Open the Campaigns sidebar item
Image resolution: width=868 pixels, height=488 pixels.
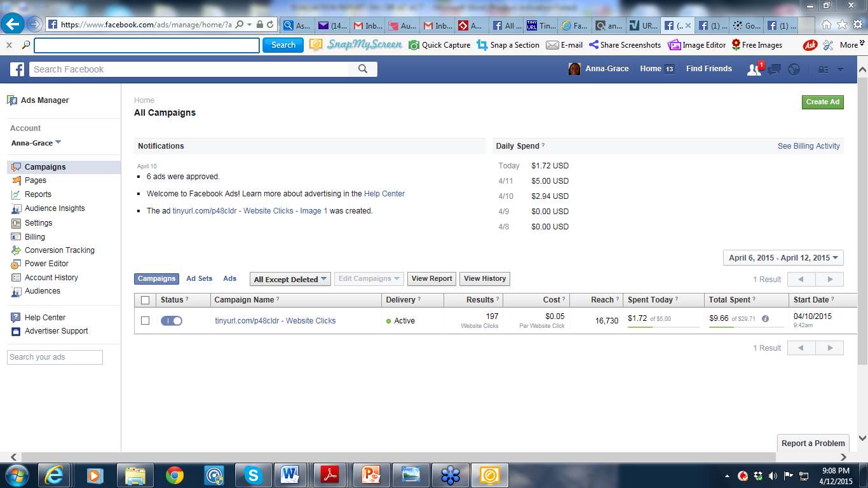pyautogui.click(x=64, y=167)
